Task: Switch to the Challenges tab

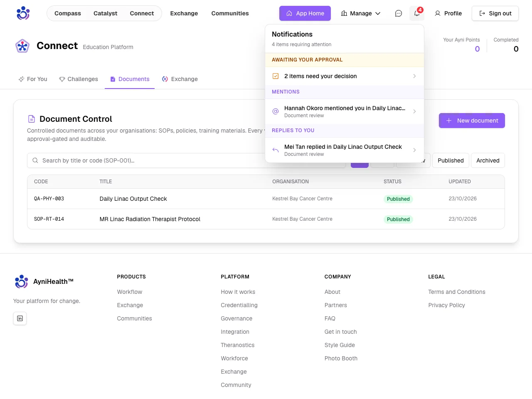Action: tap(79, 79)
